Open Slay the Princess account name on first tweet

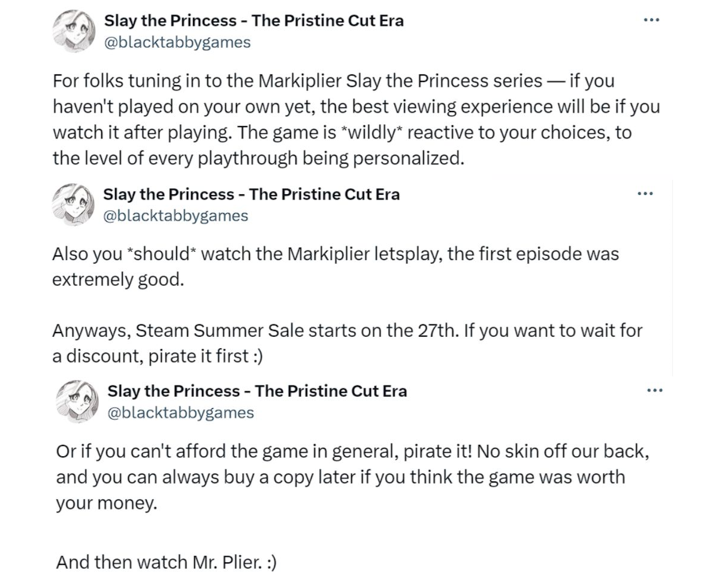tap(254, 20)
